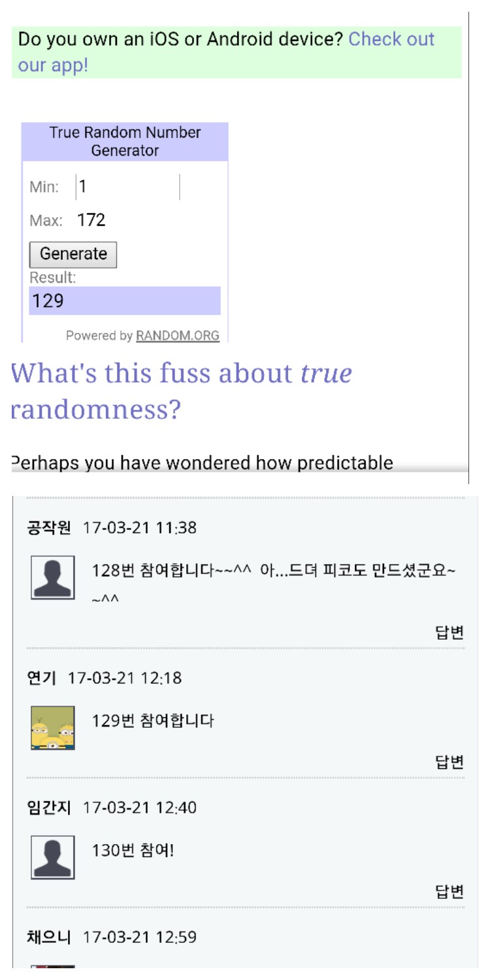Viewport: 490px width, 980px height.
Task: Click the username 공작원
Action: [49, 528]
